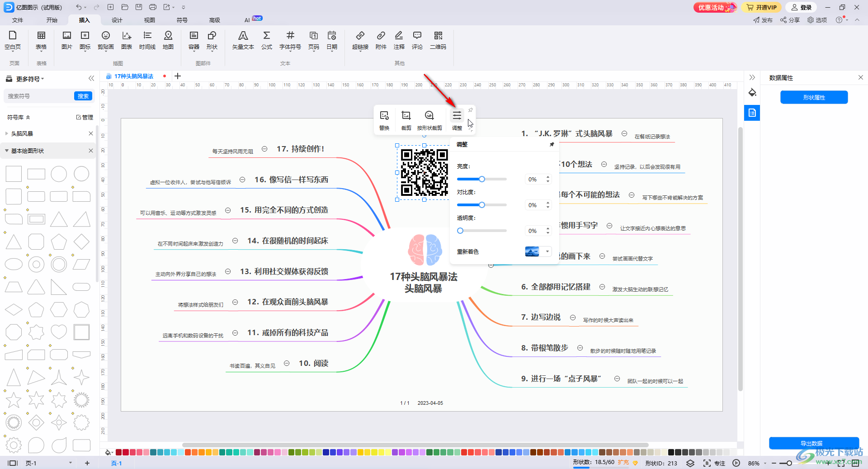Switch to the Home (开始) tab
This screenshot has height=469, width=868.
52,20
